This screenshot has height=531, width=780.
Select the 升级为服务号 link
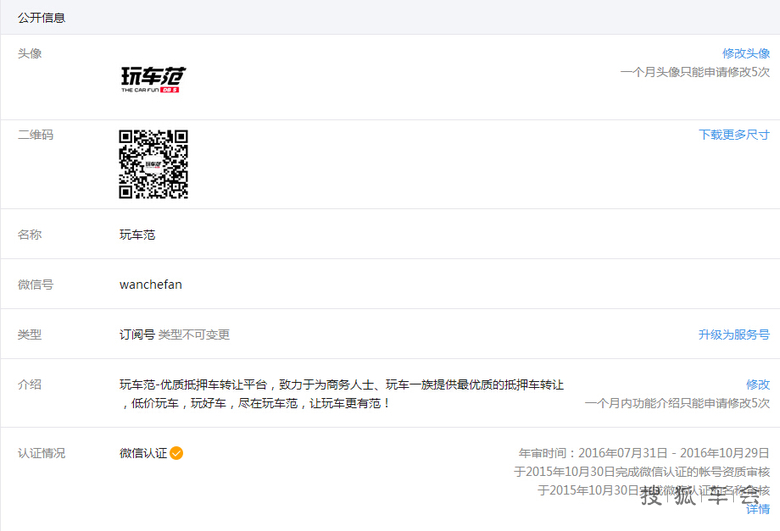coord(734,334)
